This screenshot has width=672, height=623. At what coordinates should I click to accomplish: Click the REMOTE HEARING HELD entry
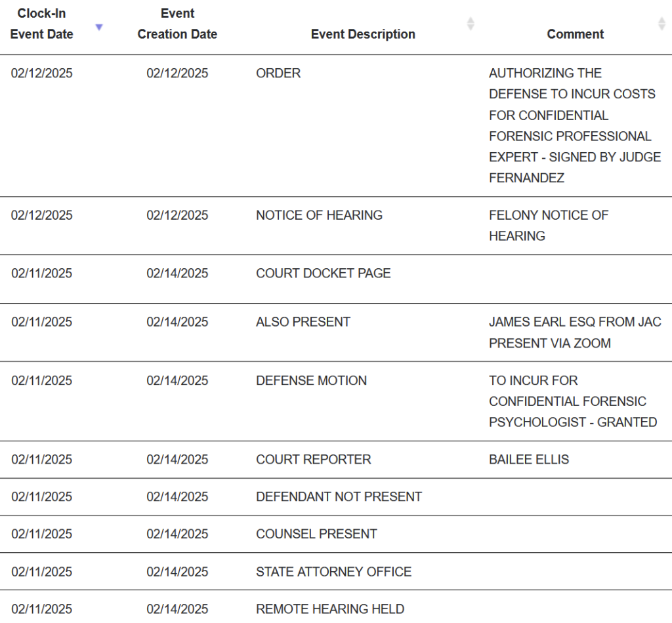(330, 609)
